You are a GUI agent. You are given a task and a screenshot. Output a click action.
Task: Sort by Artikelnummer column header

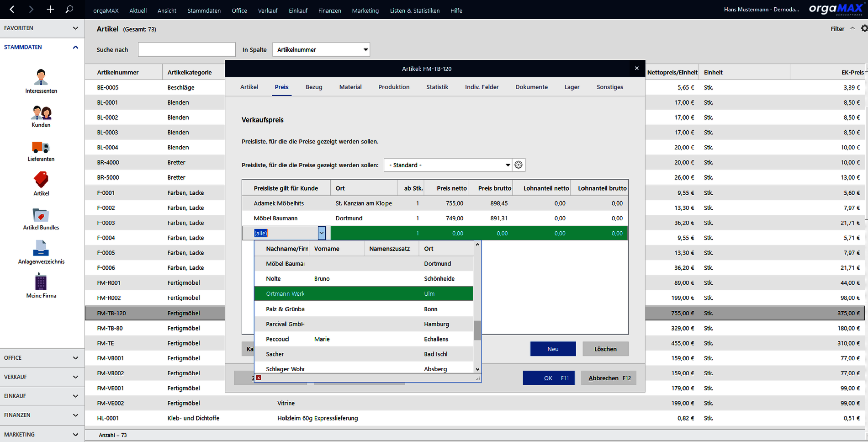pos(123,72)
